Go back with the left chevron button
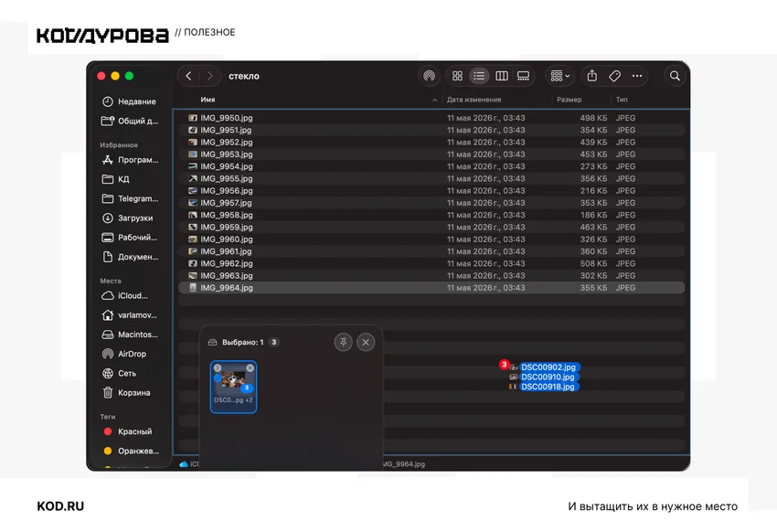Image resolution: width=777 pixels, height=532 pixels. 188,76
